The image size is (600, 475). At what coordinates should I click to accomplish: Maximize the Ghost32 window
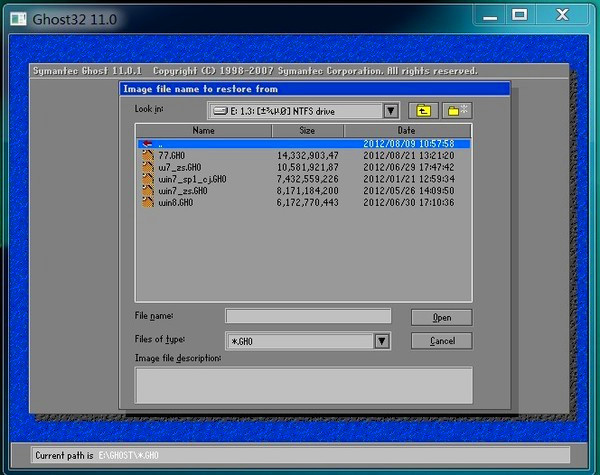point(520,15)
